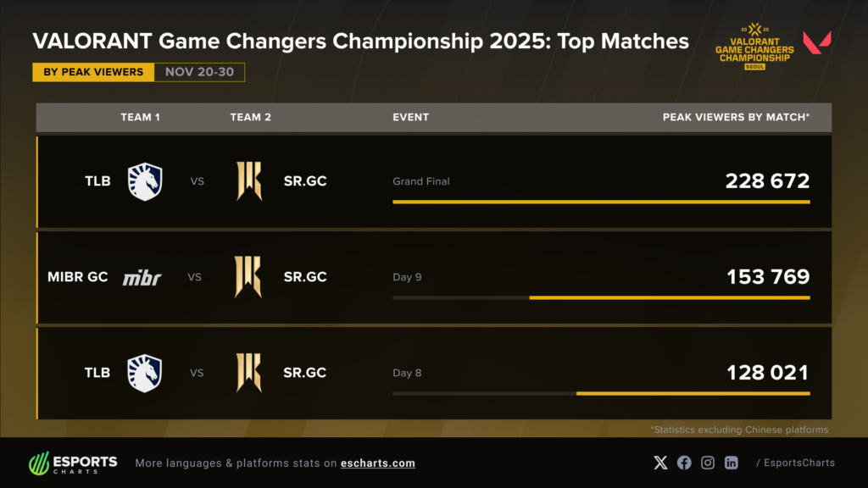Click the Esports Charts logo
Image resolution: width=868 pixels, height=488 pixels.
[x=73, y=463]
